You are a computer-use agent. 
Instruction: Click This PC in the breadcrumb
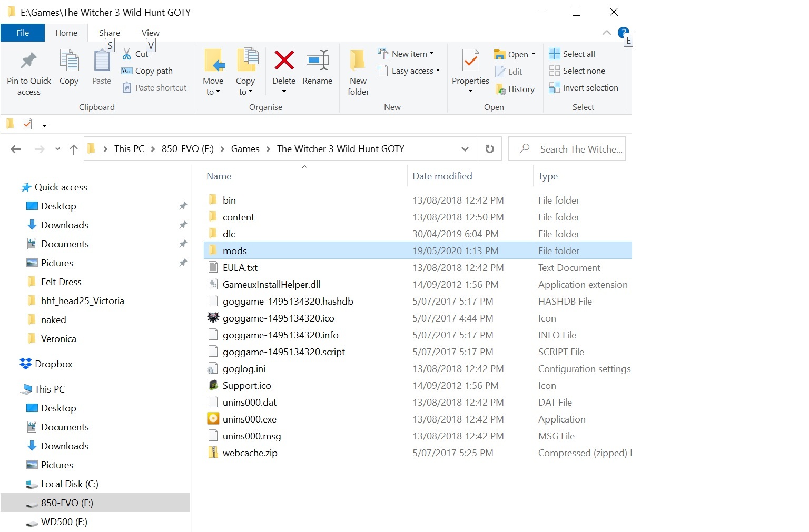tap(129, 149)
